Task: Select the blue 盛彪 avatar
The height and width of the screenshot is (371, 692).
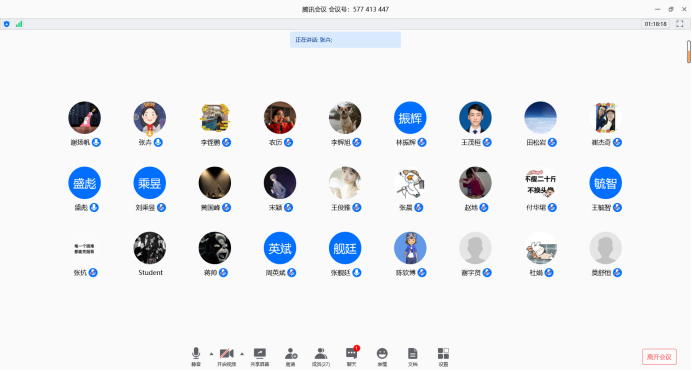Action: tap(84, 183)
